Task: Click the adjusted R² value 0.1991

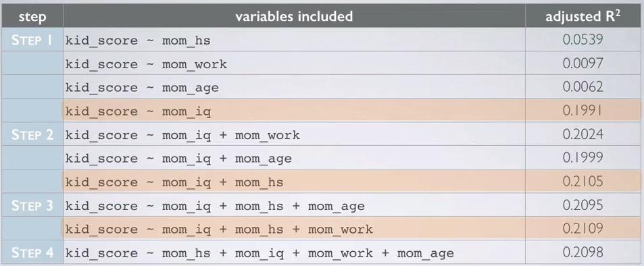Action: point(583,111)
